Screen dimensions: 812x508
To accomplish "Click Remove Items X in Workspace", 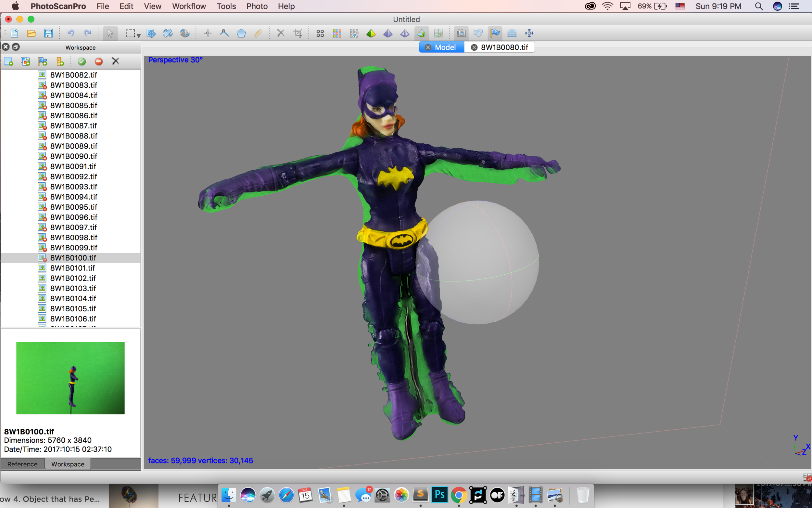I will (116, 61).
